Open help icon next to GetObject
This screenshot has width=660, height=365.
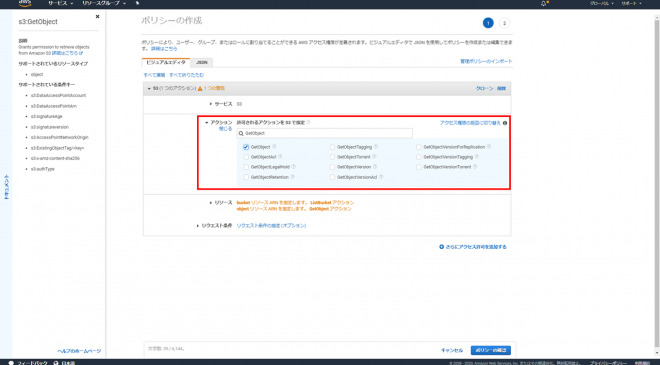(274, 147)
